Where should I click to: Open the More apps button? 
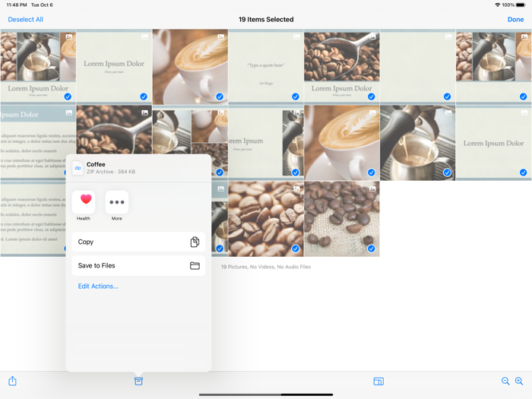tap(117, 202)
